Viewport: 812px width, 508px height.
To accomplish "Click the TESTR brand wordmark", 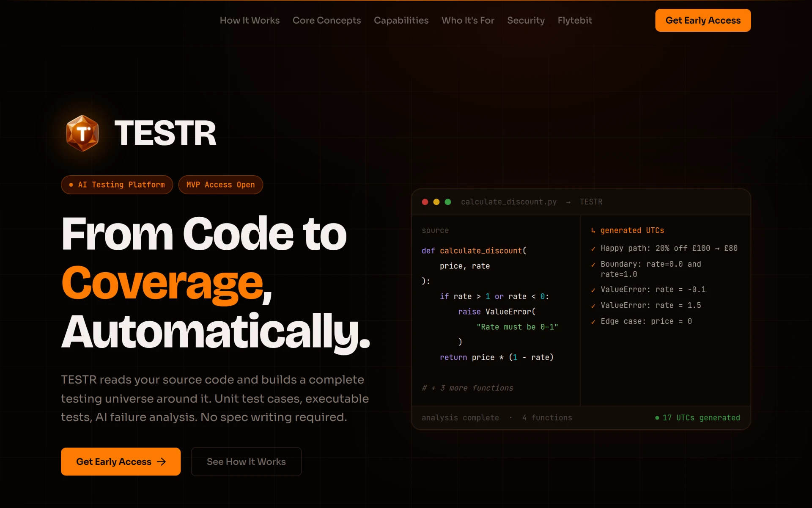I will point(165,133).
